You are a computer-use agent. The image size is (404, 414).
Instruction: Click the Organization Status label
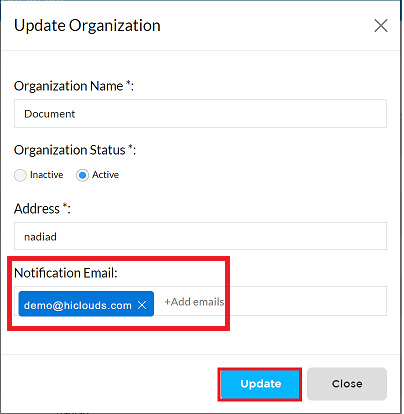75,150
